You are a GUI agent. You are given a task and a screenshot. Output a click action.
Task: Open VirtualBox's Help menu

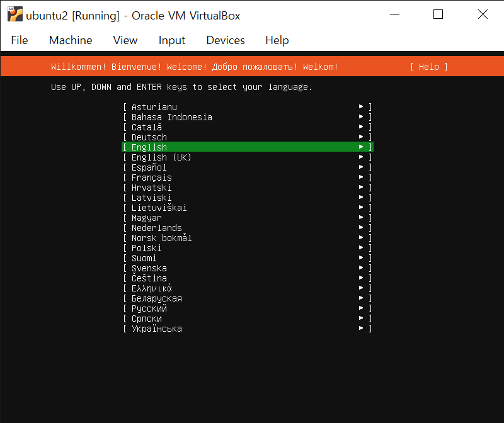pos(277,40)
